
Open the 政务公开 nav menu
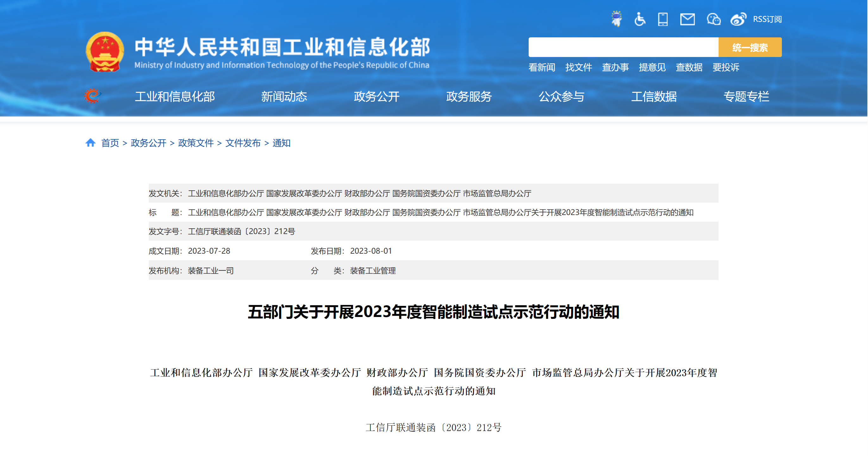[377, 97]
